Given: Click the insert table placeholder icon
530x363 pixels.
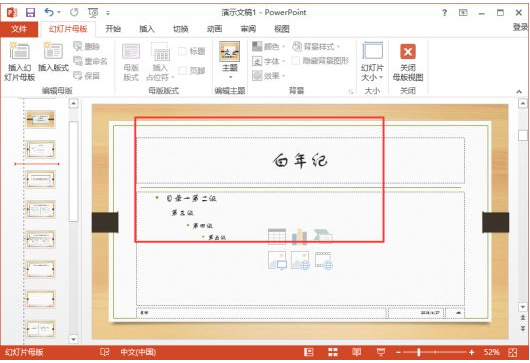Looking at the screenshot, I should pyautogui.click(x=277, y=237).
